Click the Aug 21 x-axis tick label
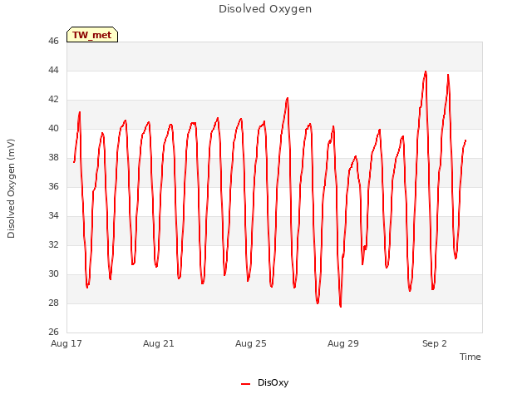This screenshot has width=532, height=399. pos(159,343)
